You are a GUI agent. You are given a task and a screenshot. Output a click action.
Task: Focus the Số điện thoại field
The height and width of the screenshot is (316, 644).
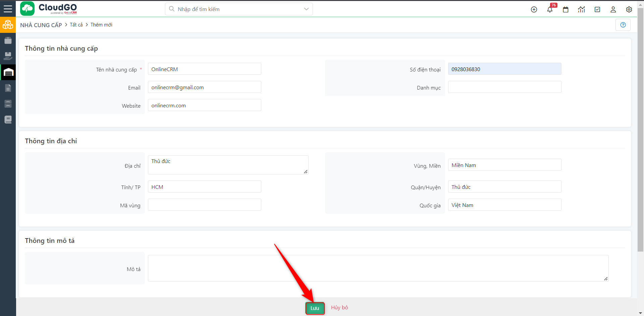coord(504,69)
